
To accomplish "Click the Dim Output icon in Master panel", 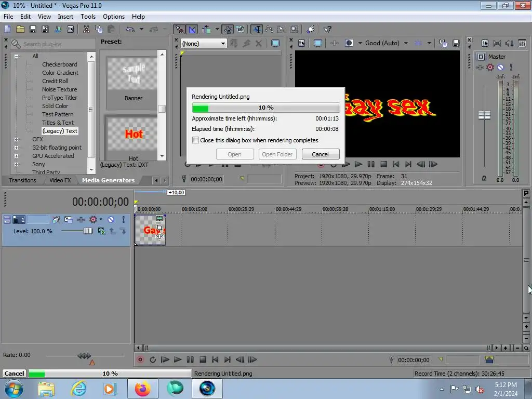I will 510,43.
